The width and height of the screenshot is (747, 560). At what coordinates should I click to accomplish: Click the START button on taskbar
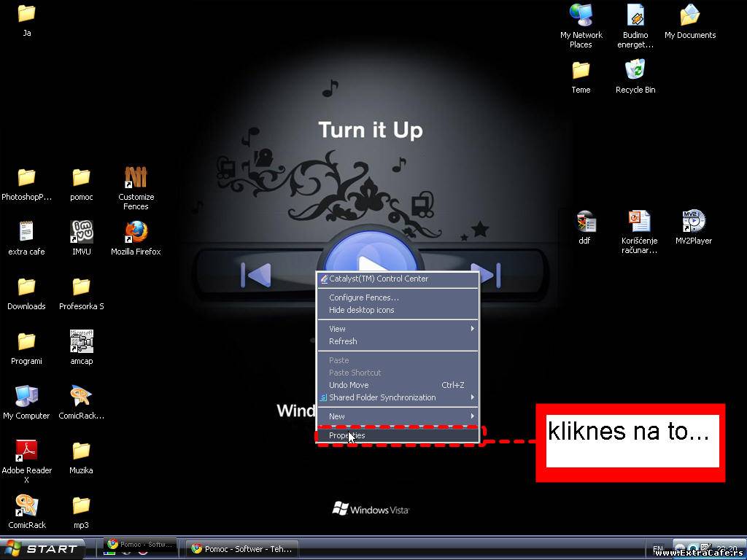(42, 549)
